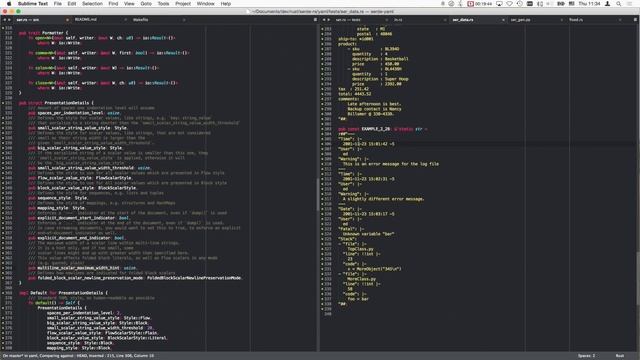Viewport: 640px width, 360px height.
Task: Close the ser.rs — tests tab
Action: (x=387, y=20)
